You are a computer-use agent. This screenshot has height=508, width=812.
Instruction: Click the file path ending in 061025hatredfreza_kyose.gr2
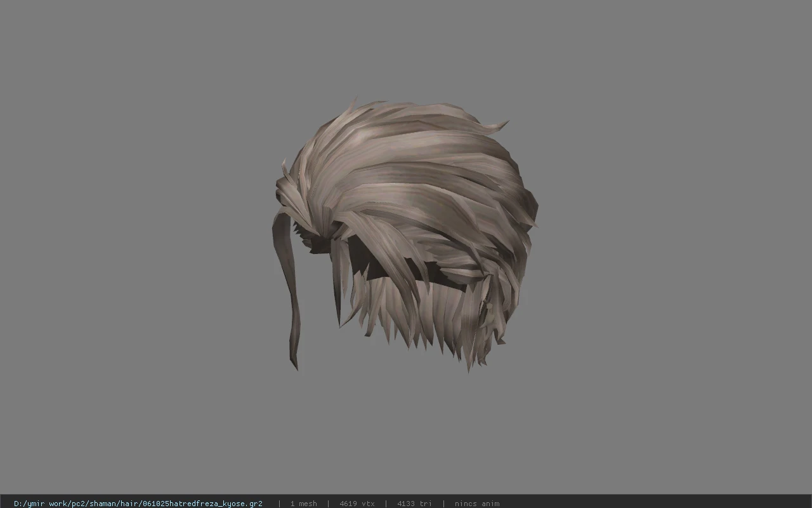(x=138, y=504)
